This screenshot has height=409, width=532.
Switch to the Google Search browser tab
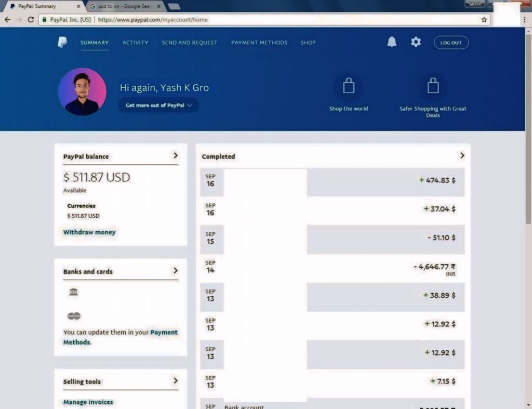coord(124,6)
